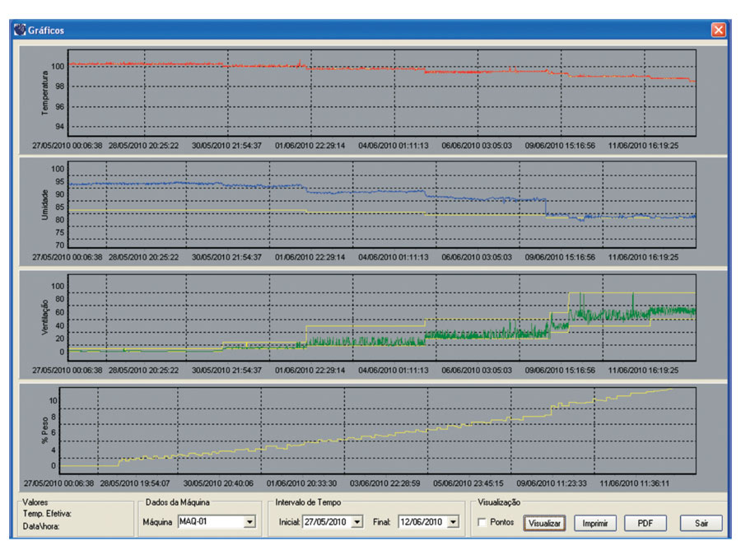Screen dimensions: 741x560
Task: Close the Gráficos window
Action: tap(718, 30)
